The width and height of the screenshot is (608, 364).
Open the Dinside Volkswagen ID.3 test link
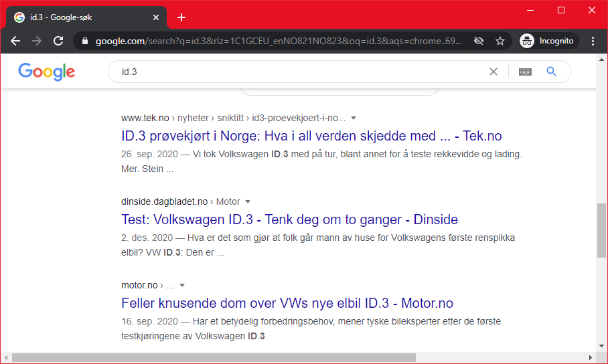(x=289, y=219)
